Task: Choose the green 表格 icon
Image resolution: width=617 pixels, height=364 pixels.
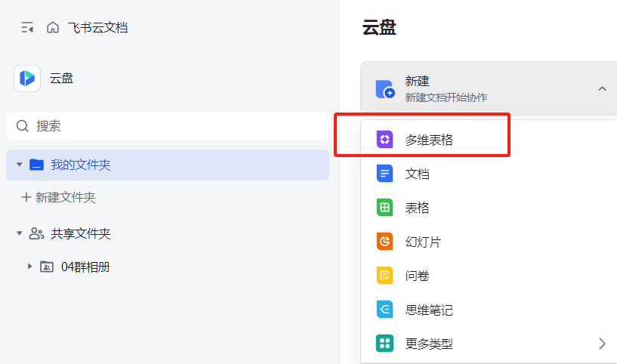Action: click(x=385, y=208)
